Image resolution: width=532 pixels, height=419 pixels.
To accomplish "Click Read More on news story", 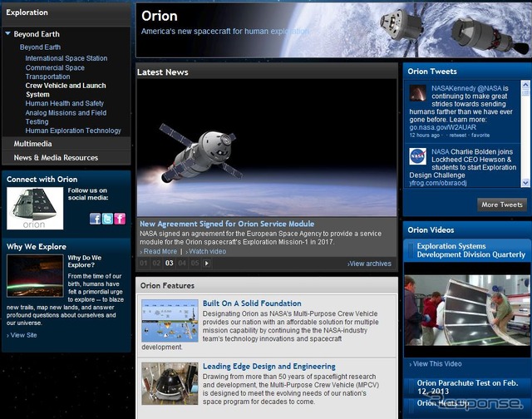I will point(160,251).
